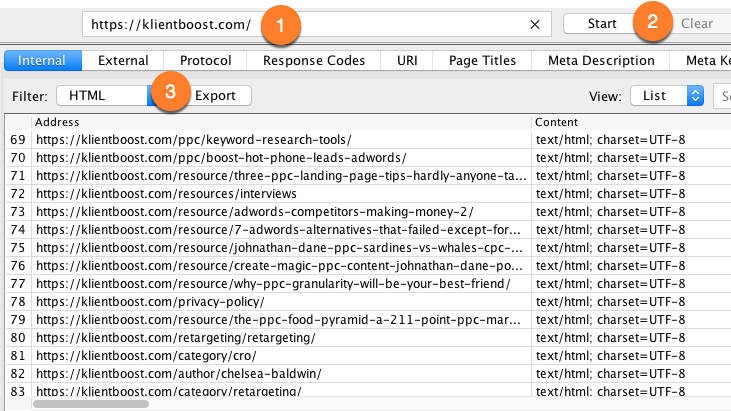
Task: Select row 76 create-magic-ppc-content URL
Action: click(282, 266)
